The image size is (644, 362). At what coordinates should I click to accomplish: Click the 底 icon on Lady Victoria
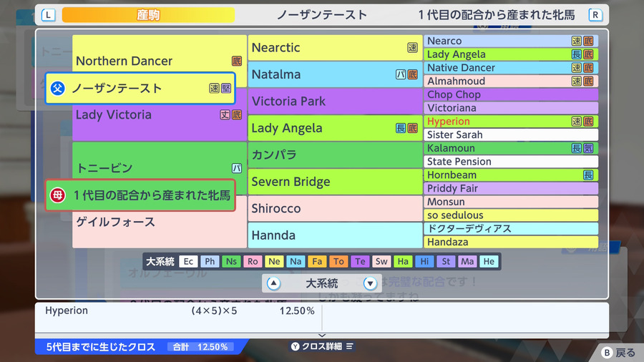click(x=237, y=114)
